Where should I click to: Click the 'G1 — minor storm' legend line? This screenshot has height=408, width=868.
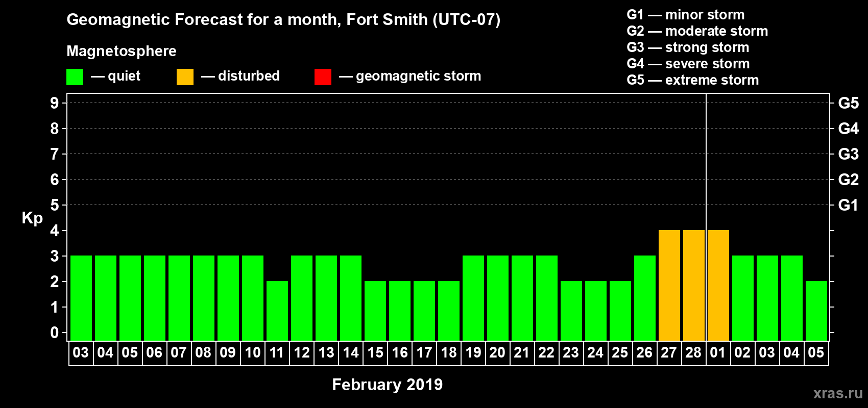pyautogui.click(x=685, y=15)
